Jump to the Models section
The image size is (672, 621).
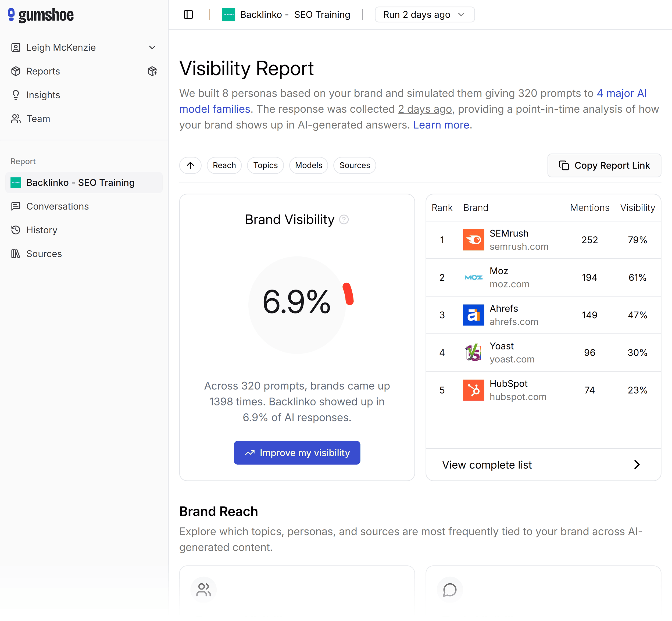pyautogui.click(x=309, y=165)
